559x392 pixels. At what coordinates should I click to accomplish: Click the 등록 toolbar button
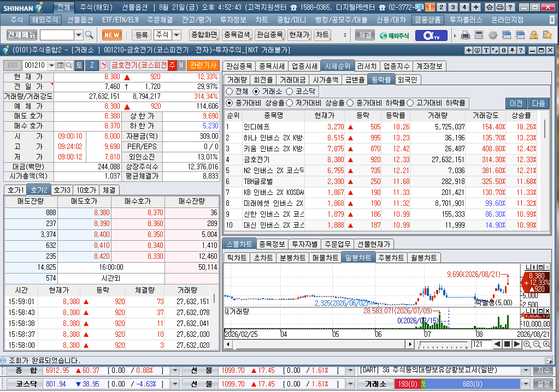coord(142,35)
